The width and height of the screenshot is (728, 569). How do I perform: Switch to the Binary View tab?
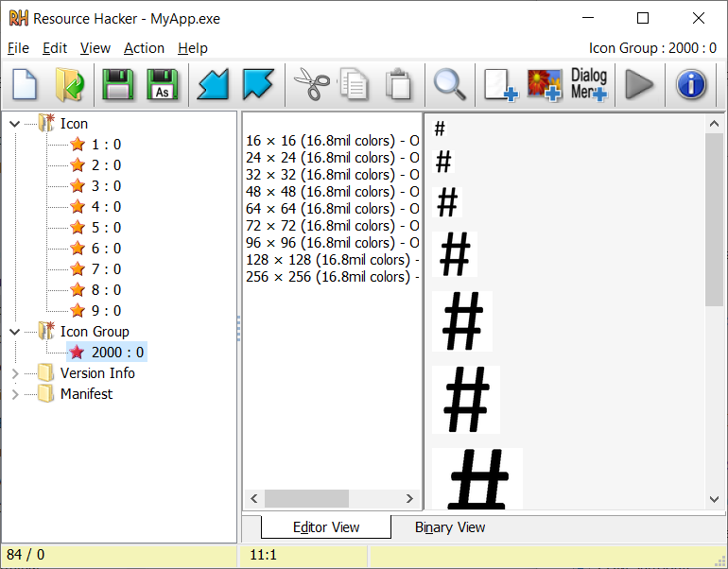[x=450, y=527]
